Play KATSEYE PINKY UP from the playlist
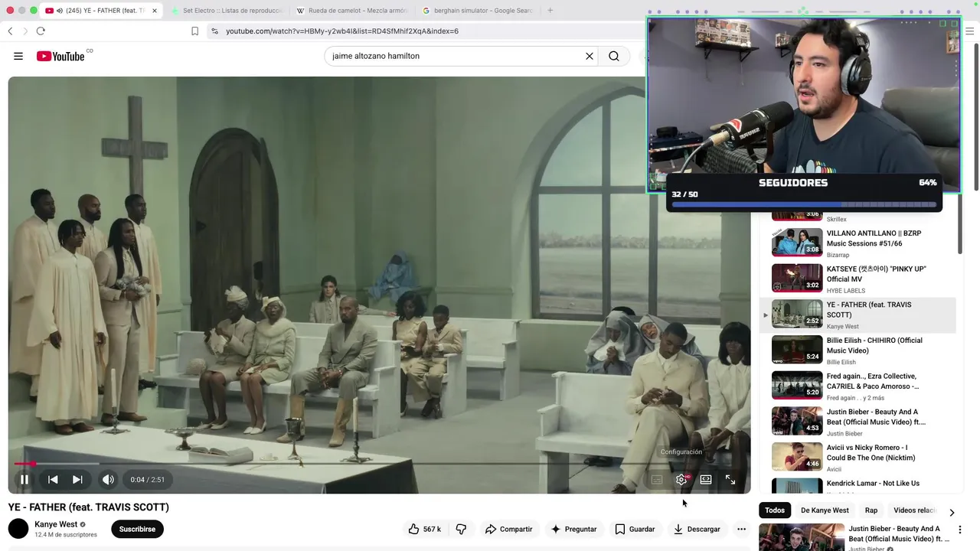The image size is (980, 551). (857, 279)
